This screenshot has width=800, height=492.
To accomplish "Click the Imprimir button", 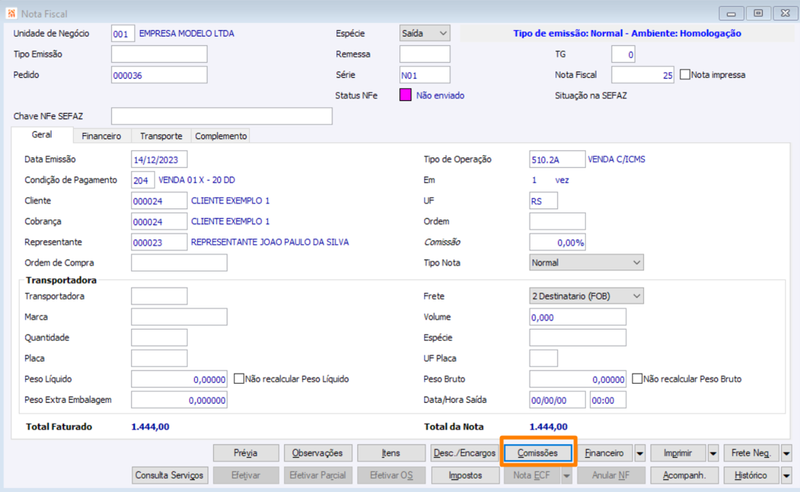I will 678,453.
